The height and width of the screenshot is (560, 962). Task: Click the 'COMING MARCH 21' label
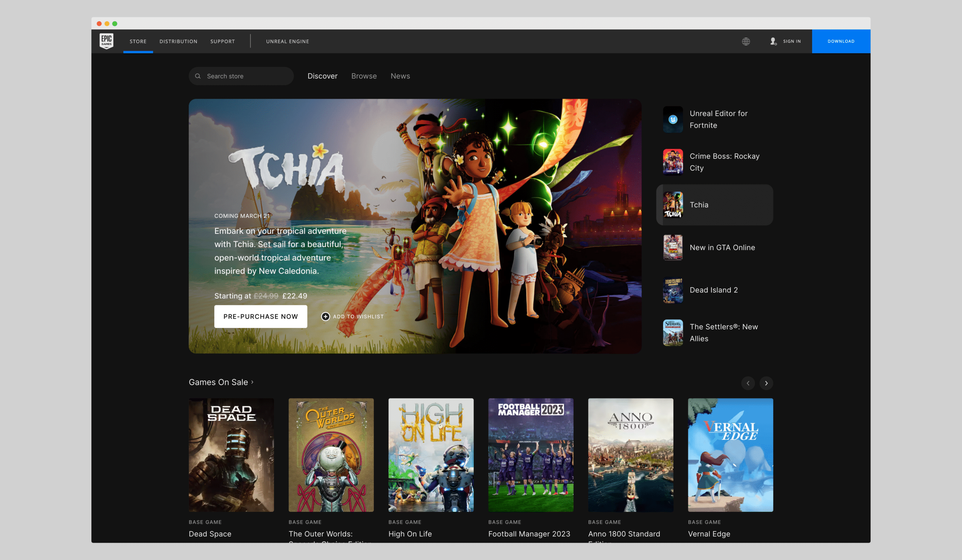tap(242, 216)
